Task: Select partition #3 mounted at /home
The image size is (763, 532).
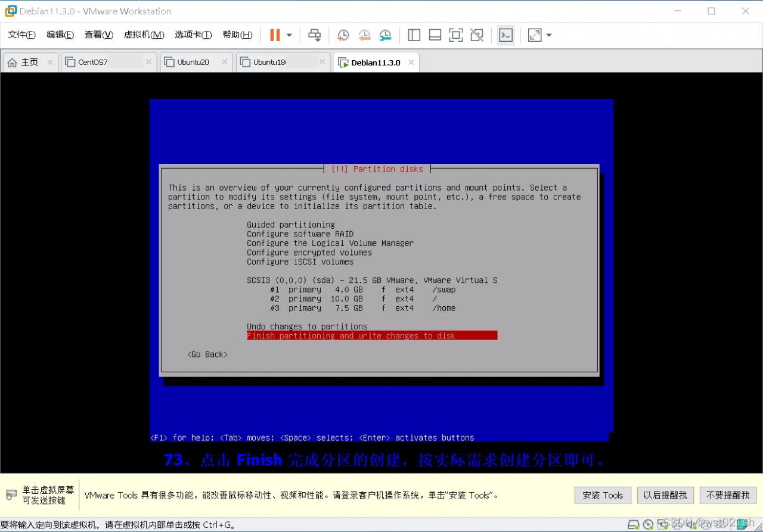Action: coord(362,308)
